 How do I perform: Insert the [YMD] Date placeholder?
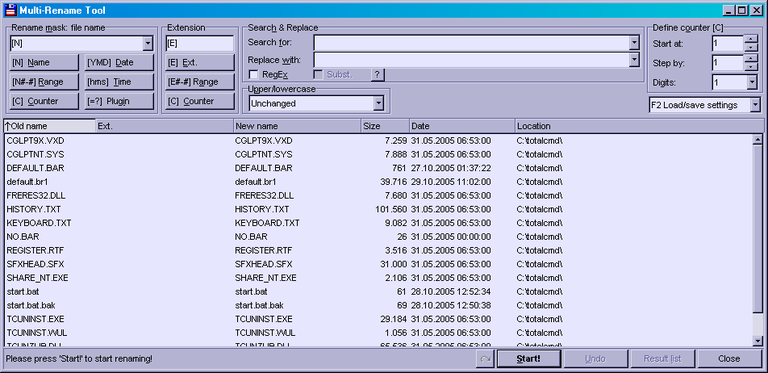(119, 63)
